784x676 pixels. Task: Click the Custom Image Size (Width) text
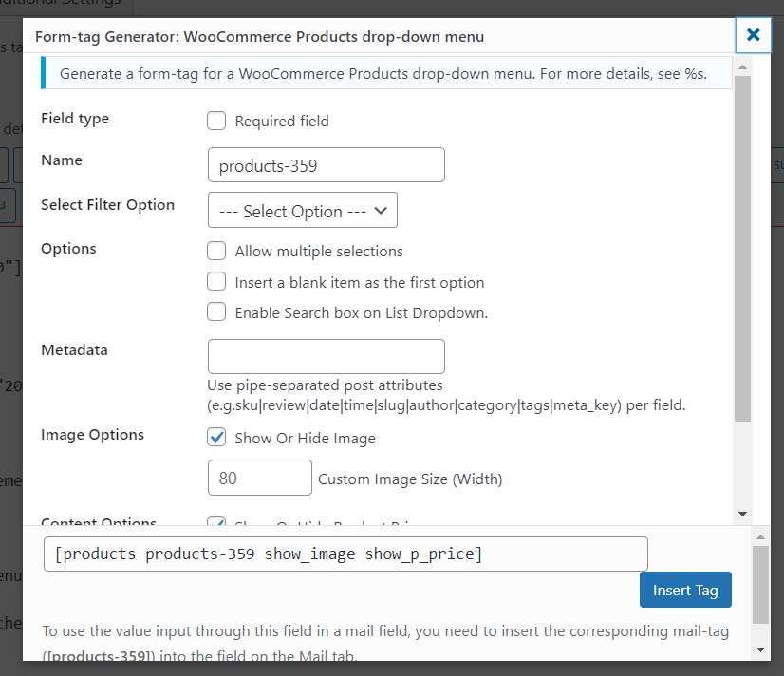410,479
